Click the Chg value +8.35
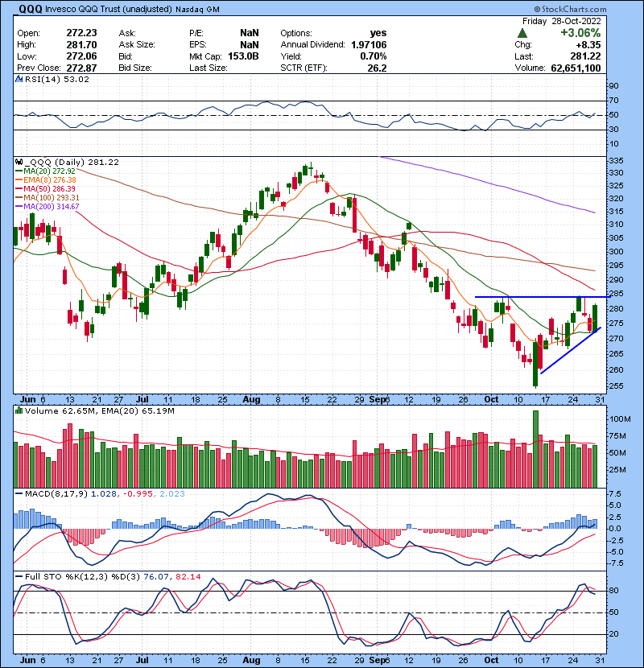 click(x=588, y=45)
